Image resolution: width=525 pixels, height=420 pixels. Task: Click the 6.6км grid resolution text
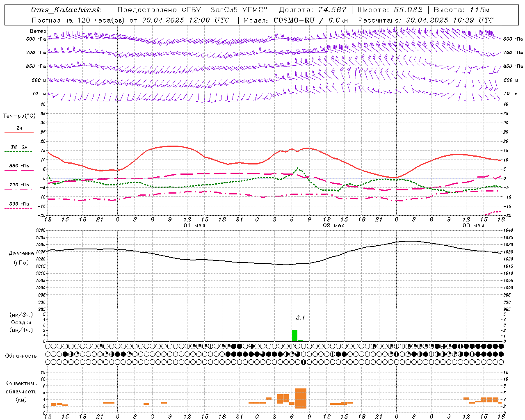click(x=339, y=20)
